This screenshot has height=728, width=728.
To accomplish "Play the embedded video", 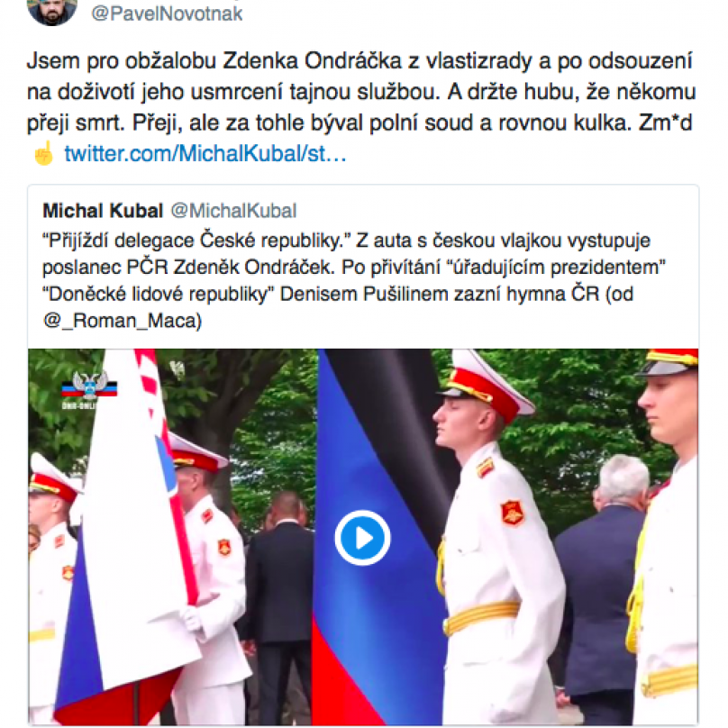I will [362, 538].
